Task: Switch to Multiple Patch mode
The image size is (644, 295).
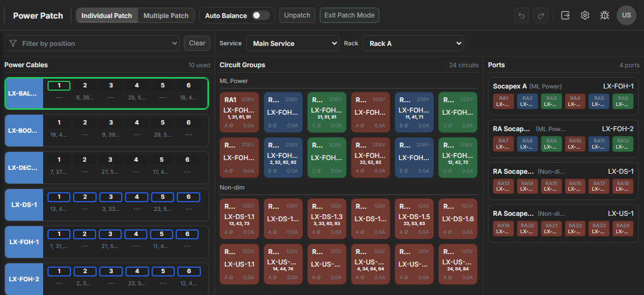Action: click(166, 16)
